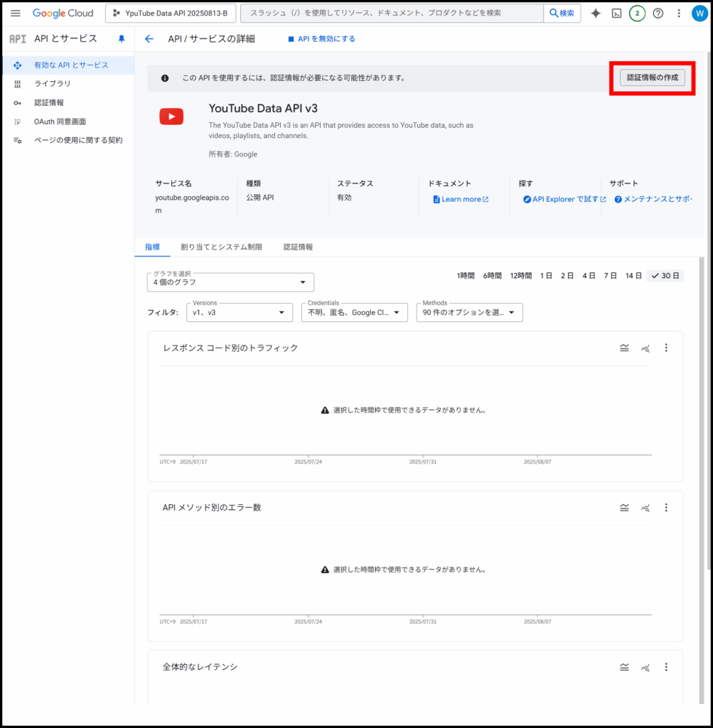The height and width of the screenshot is (728, 713).
Task: Select the 2 日 time range
Action: tap(567, 276)
